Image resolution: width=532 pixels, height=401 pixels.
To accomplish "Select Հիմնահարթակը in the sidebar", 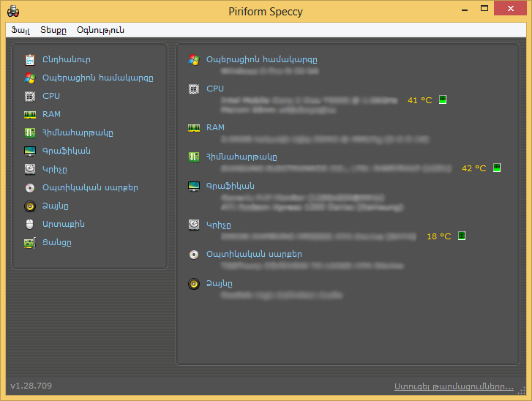I will 78,132.
